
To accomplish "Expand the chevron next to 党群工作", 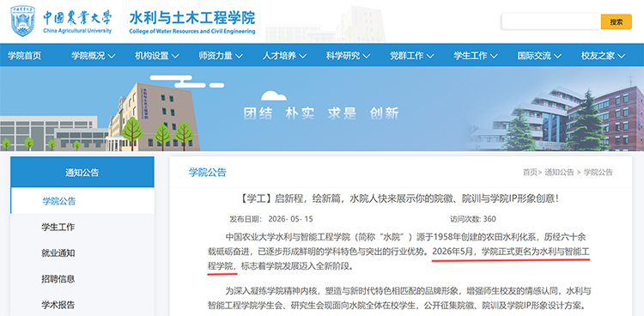I will pyautogui.click(x=430, y=56).
